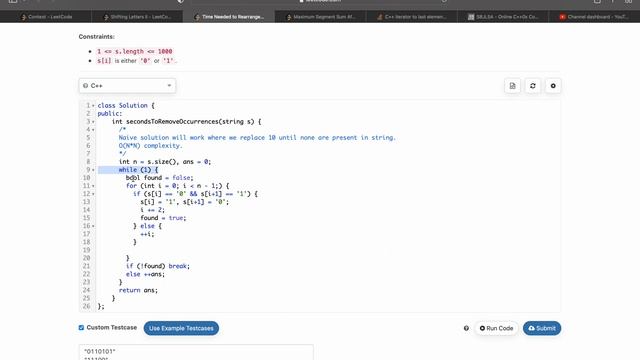Collapse the class Solution fold arrow on line 1

click(x=93, y=106)
